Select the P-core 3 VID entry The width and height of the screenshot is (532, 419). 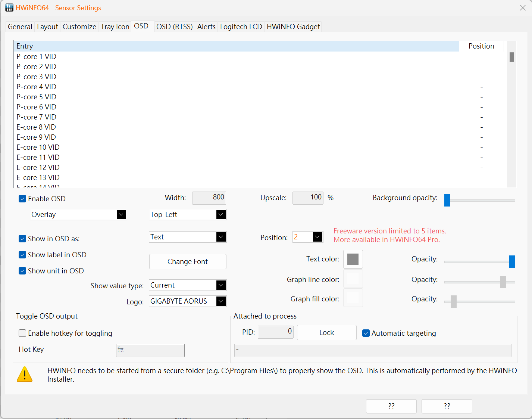pos(37,77)
